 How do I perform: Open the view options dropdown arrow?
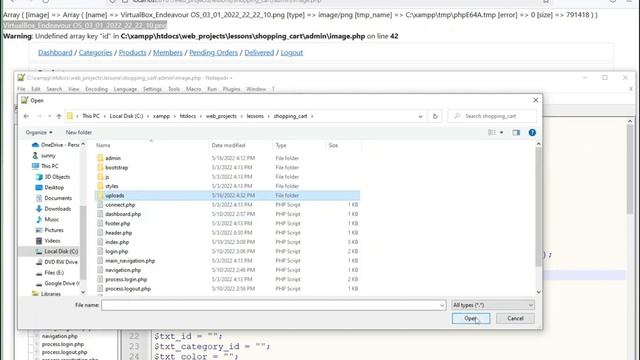point(502,133)
